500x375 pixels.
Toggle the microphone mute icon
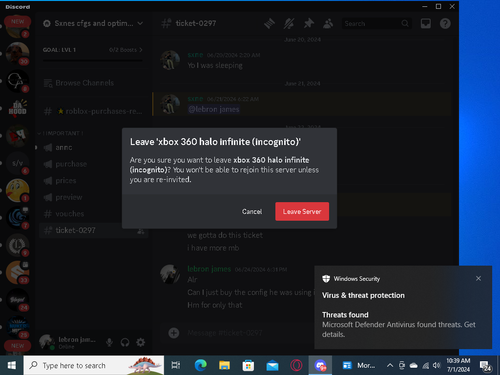(x=109, y=342)
